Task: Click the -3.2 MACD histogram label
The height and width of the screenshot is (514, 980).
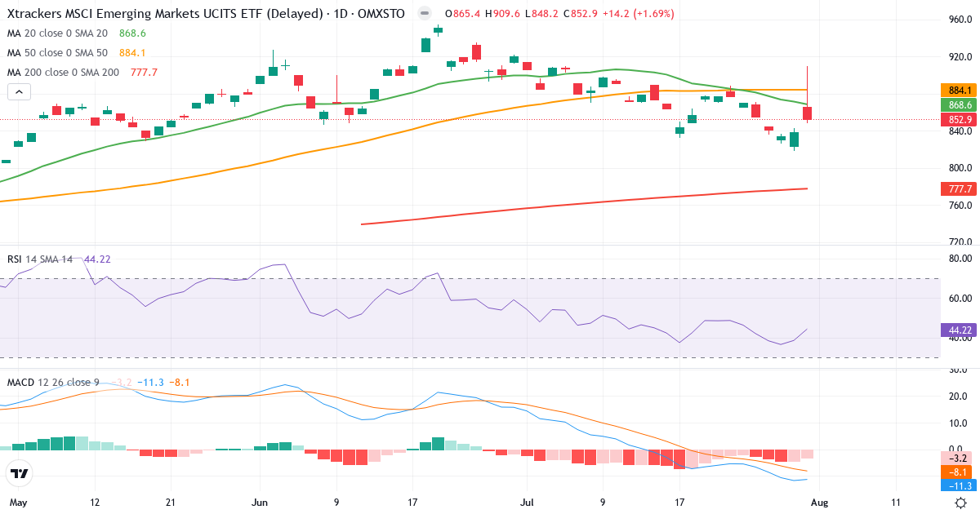Action: 959,460
